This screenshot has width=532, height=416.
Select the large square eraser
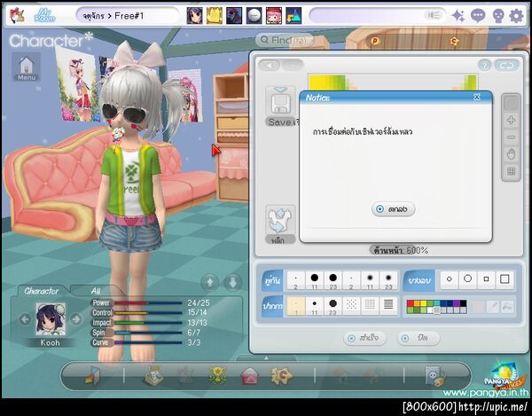pos(505,279)
